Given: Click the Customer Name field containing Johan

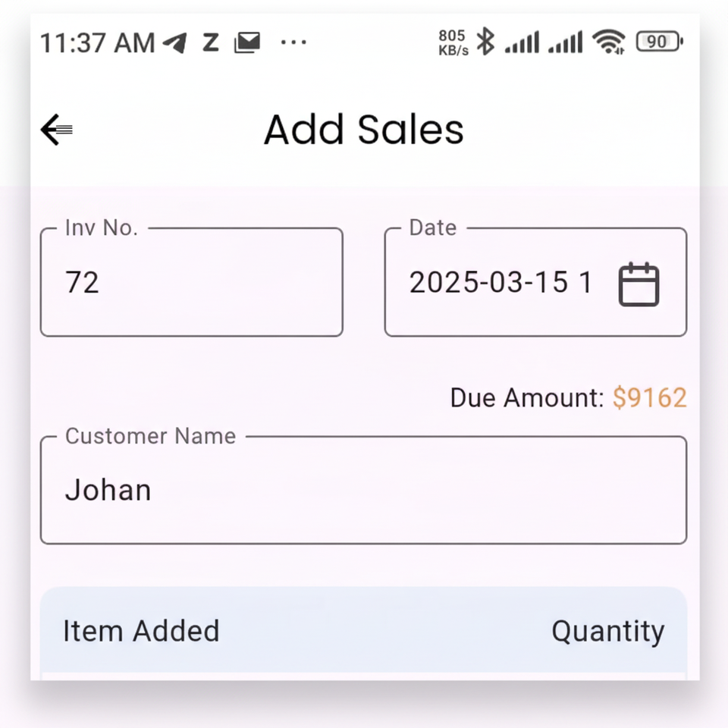Looking at the screenshot, I should (x=363, y=490).
